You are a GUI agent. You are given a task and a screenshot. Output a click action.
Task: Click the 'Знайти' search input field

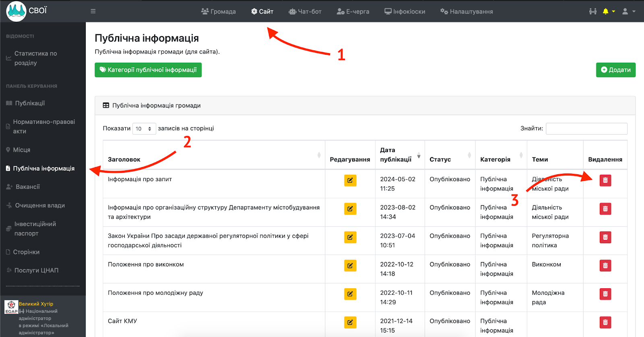click(x=586, y=129)
